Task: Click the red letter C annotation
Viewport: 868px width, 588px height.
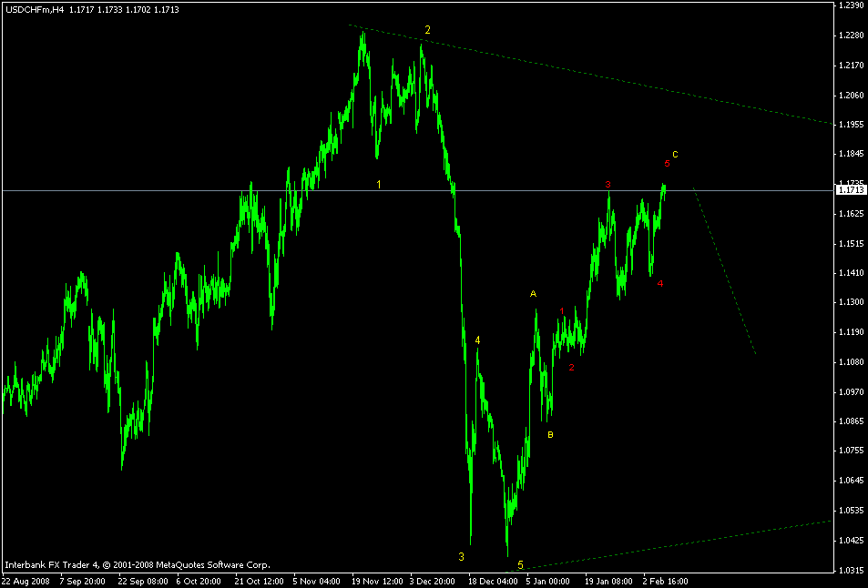Action: click(674, 154)
